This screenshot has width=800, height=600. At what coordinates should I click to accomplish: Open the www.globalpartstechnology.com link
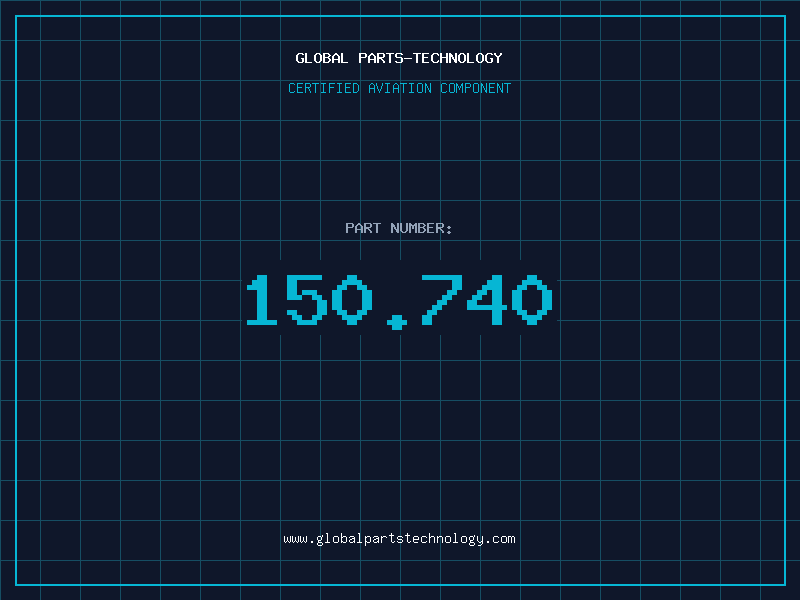coord(399,539)
